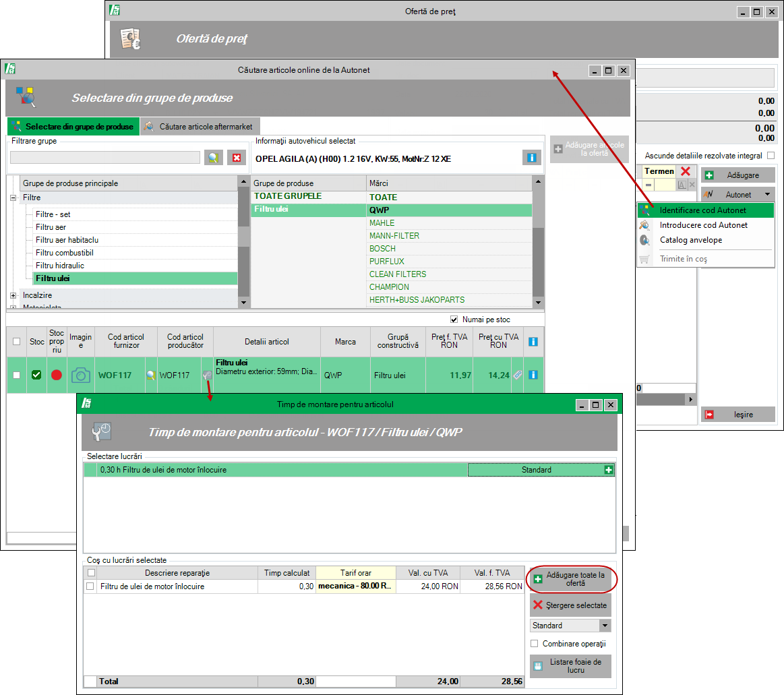This screenshot has height=695, width=784.
Task: Click the scroll down arrow of the Mărci list
Action: click(x=538, y=302)
